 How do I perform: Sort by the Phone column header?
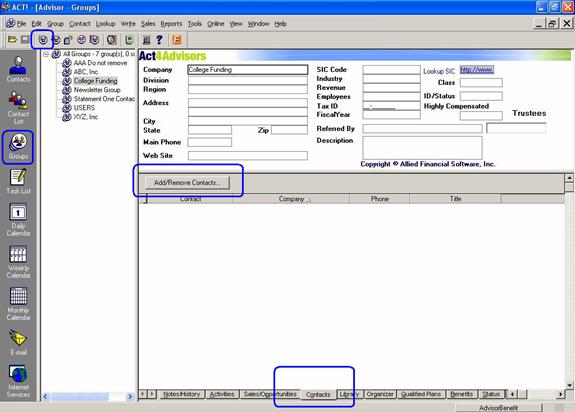click(x=380, y=199)
